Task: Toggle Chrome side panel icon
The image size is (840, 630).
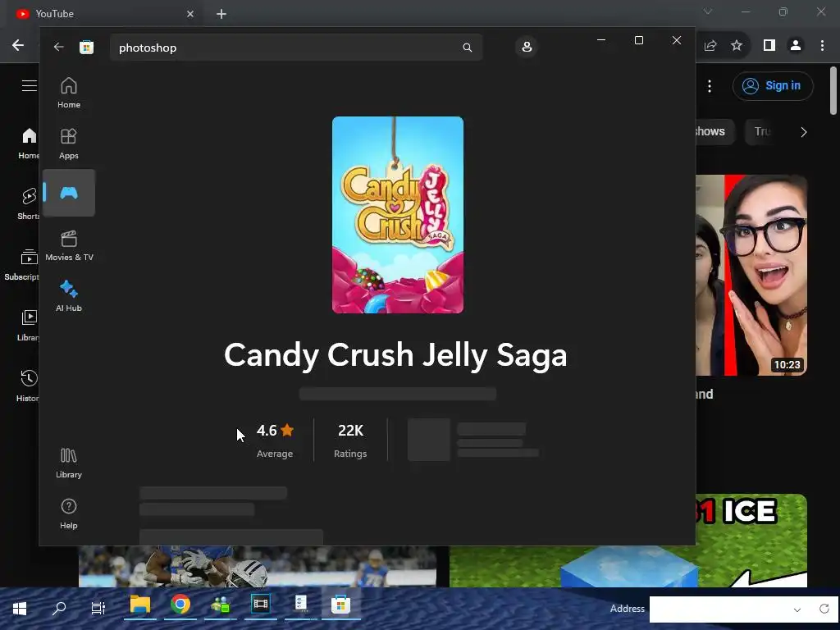Action: pos(769,46)
